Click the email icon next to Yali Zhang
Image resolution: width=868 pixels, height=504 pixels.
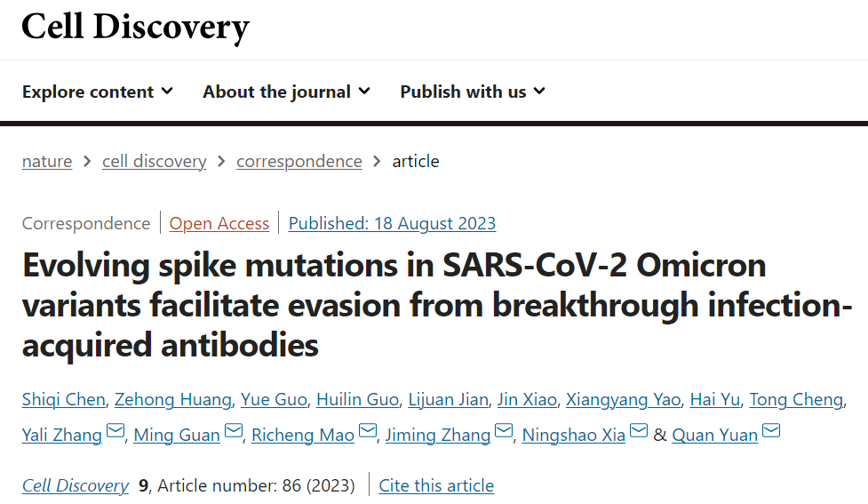115,433
